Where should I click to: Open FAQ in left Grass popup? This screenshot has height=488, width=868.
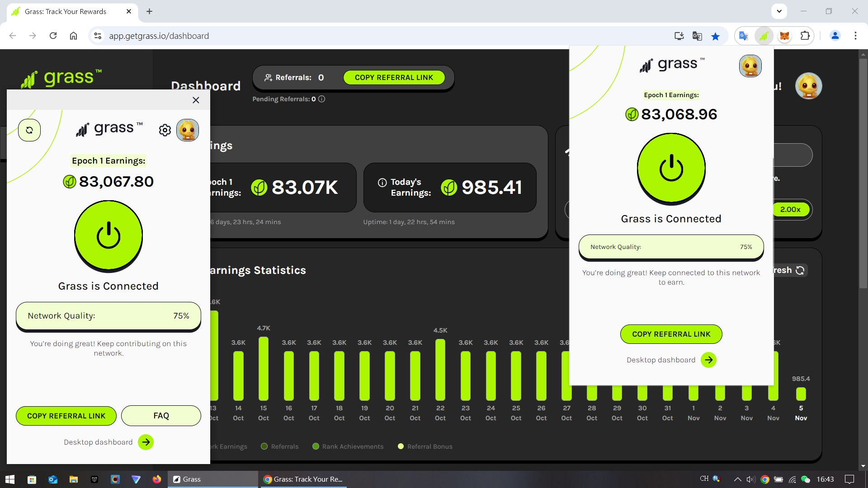161,416
